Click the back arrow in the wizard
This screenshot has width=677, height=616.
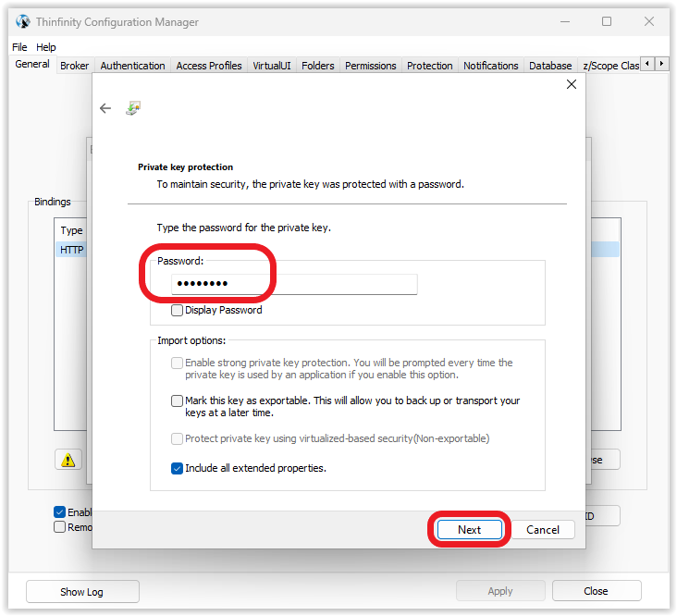[x=105, y=108]
